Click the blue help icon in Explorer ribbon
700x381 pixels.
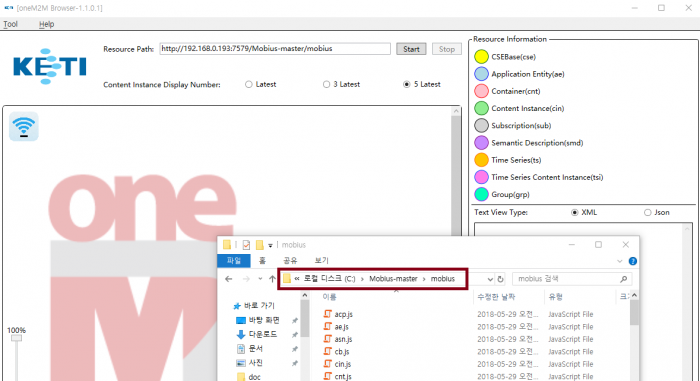click(x=633, y=261)
